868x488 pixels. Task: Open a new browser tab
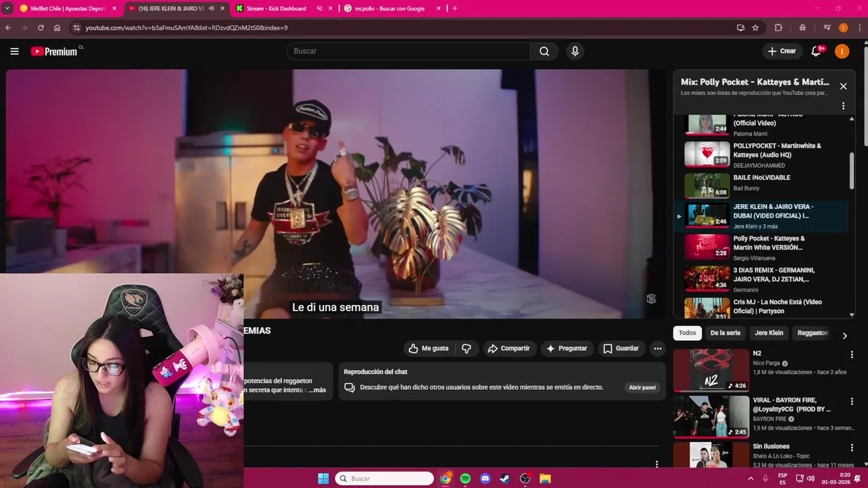click(454, 9)
